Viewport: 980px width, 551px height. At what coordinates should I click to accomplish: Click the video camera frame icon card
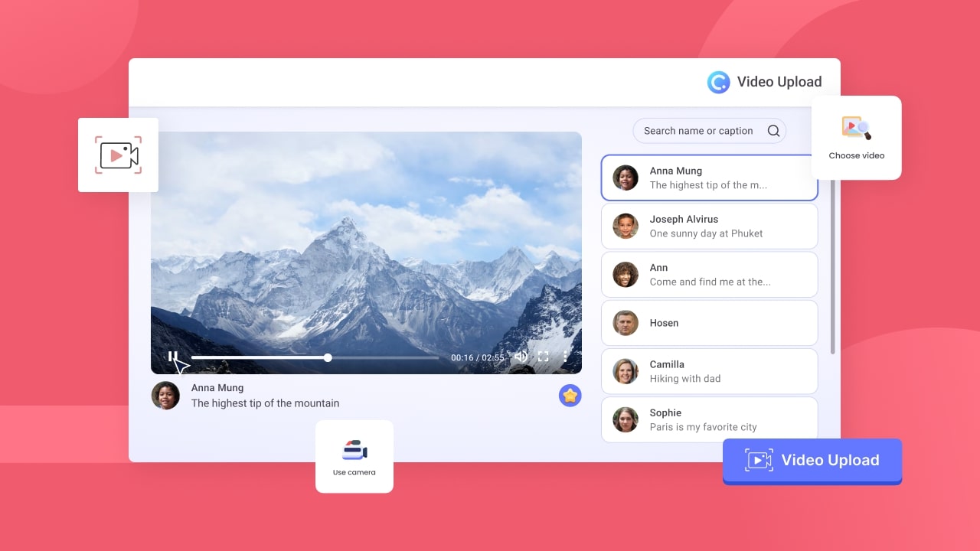[118, 155]
